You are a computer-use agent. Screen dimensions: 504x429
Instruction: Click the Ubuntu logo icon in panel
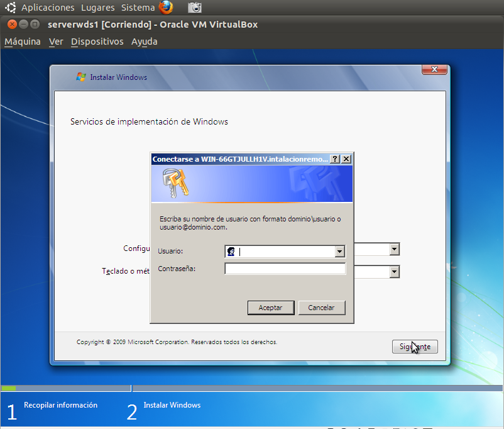coord(10,7)
